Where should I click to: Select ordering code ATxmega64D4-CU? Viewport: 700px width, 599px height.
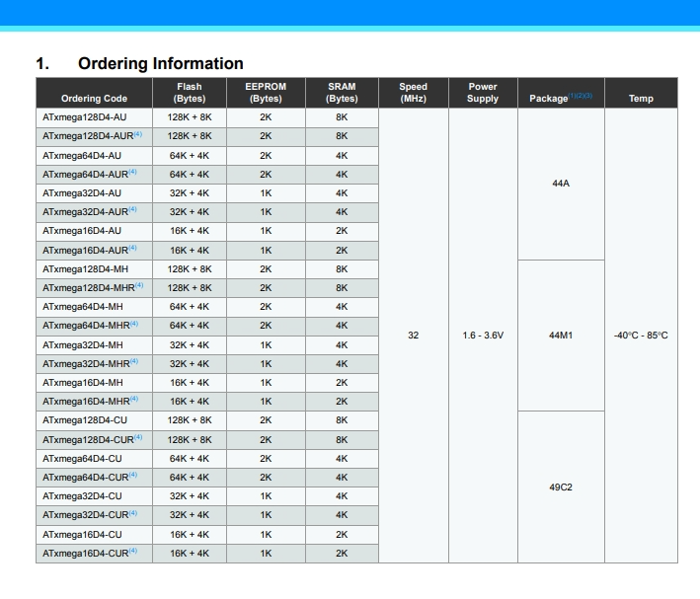point(82,459)
